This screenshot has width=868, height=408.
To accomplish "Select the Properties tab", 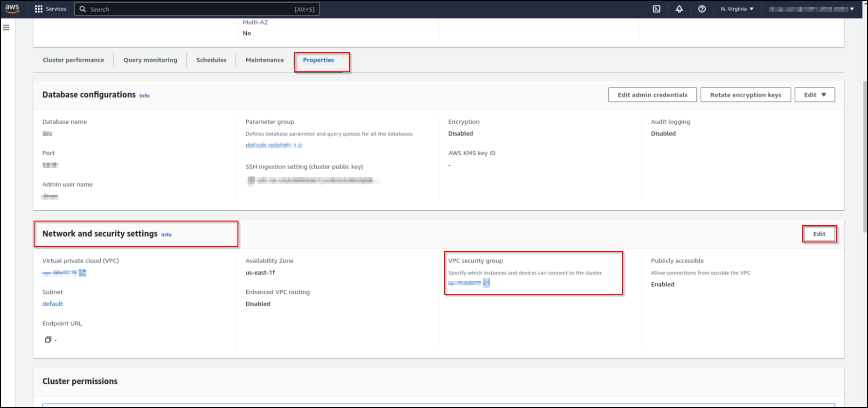I will click(318, 60).
